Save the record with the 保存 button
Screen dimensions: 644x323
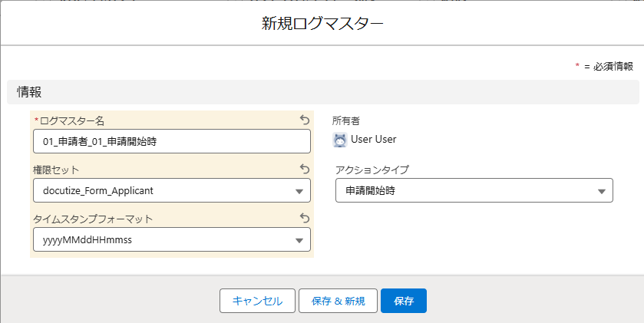[x=404, y=301]
